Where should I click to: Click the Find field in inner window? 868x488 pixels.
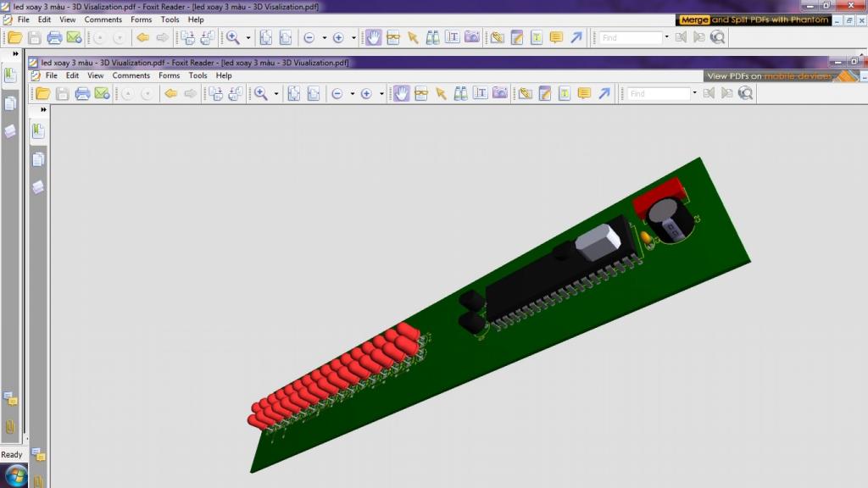[x=659, y=93]
